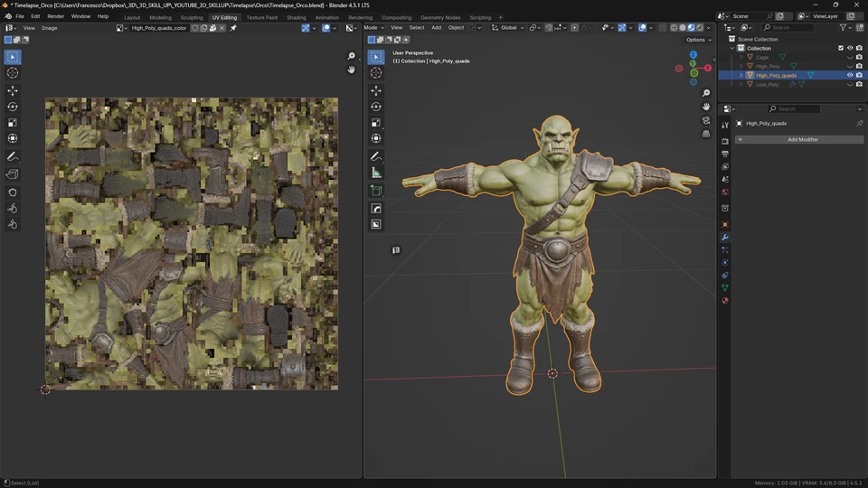This screenshot has width=868, height=488.
Task: Open the Modifiers properties tab (wrench)
Action: click(724, 238)
